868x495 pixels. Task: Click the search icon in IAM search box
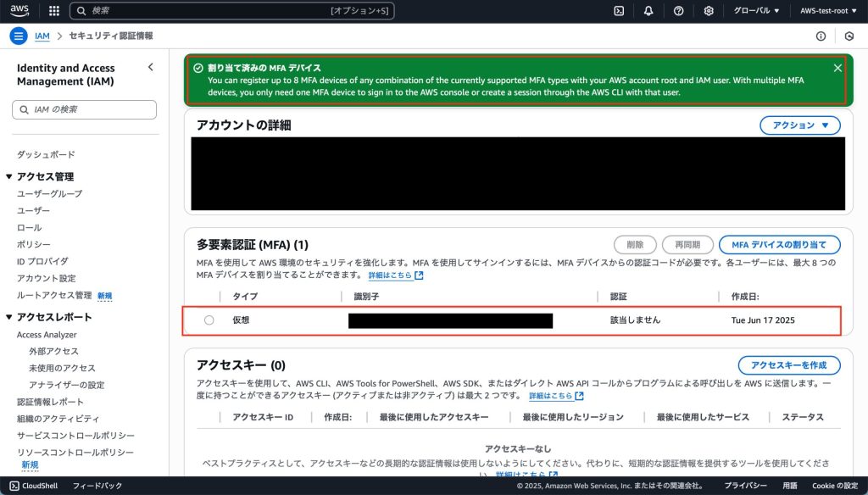24,109
